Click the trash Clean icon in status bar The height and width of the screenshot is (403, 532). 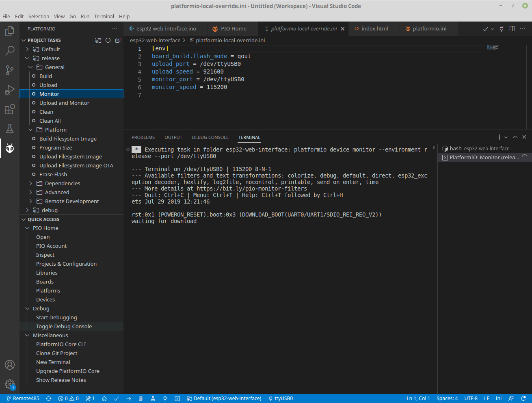click(x=141, y=399)
